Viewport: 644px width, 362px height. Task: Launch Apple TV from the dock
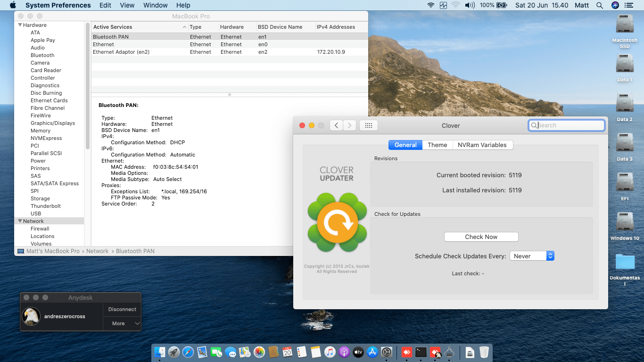pyautogui.click(x=358, y=352)
